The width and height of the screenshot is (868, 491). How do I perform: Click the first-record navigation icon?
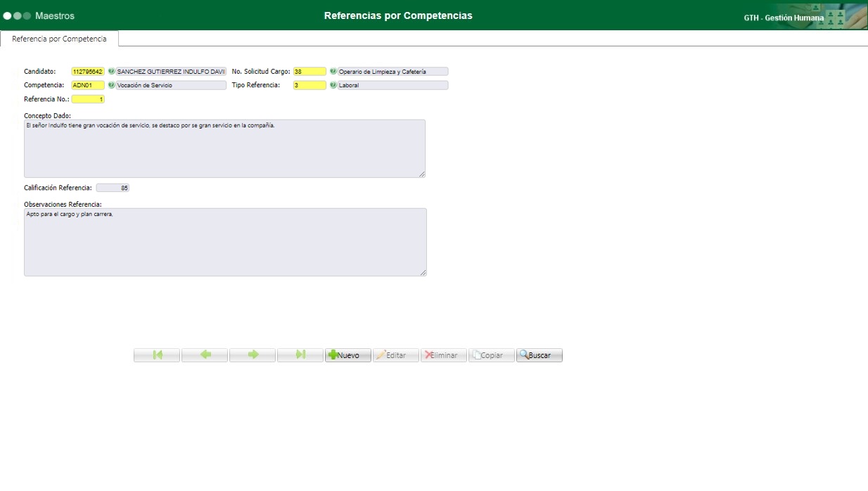tap(156, 355)
